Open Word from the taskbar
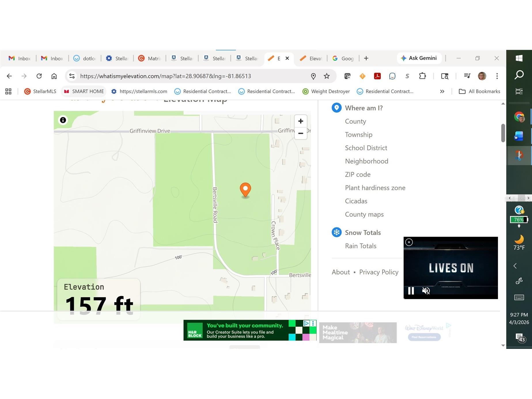 pyautogui.click(x=519, y=136)
